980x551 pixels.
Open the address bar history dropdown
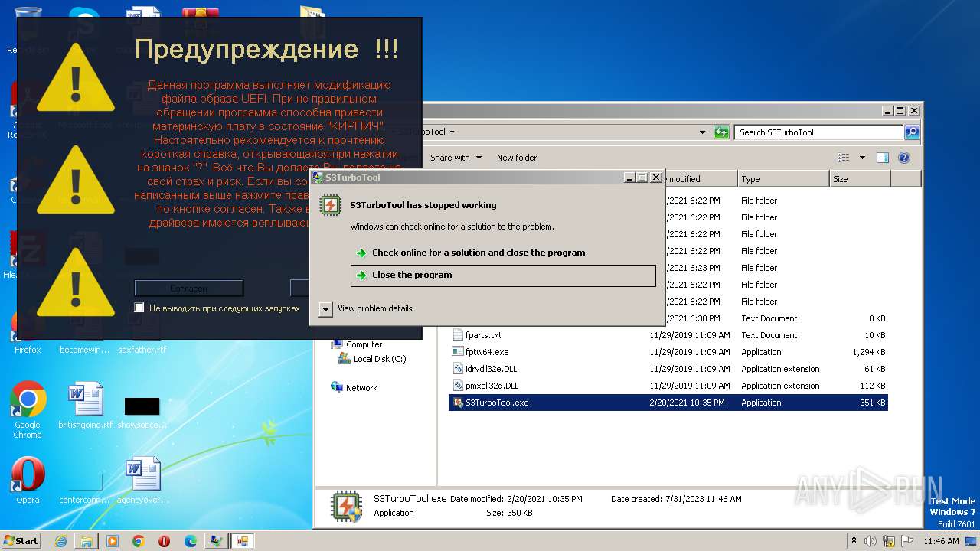(703, 132)
